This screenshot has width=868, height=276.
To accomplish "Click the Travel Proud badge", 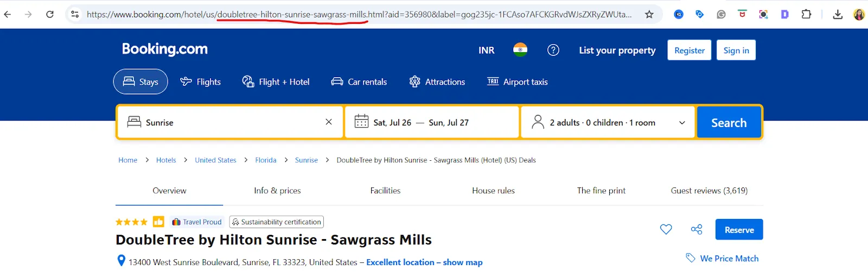I will [x=197, y=222].
